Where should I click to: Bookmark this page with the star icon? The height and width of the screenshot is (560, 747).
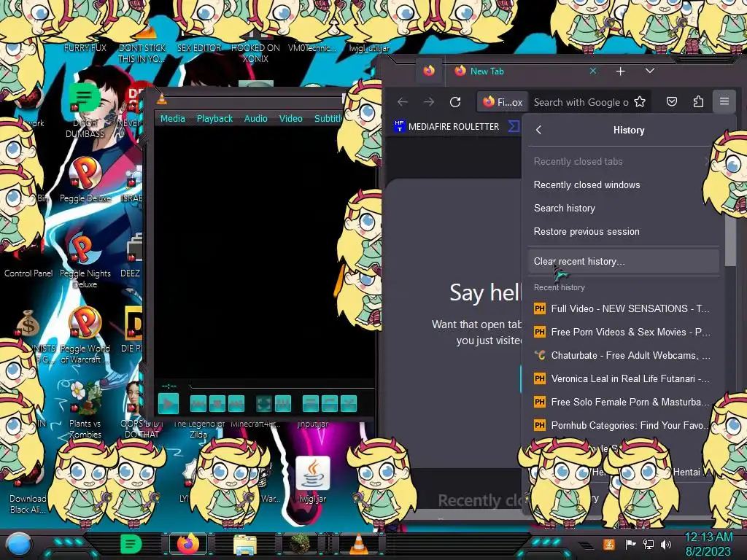(640, 102)
